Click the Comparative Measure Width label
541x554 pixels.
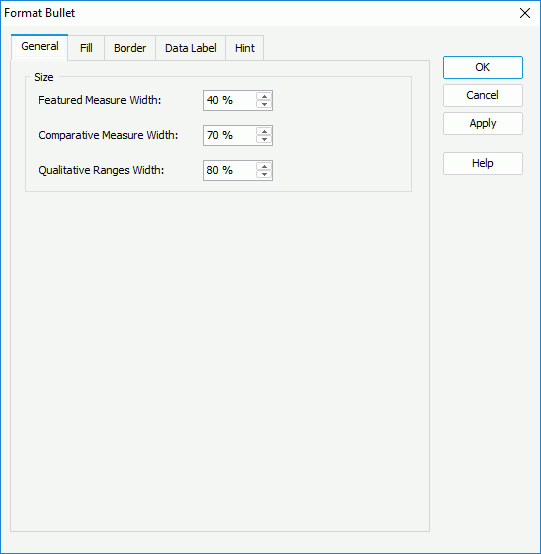click(108, 135)
